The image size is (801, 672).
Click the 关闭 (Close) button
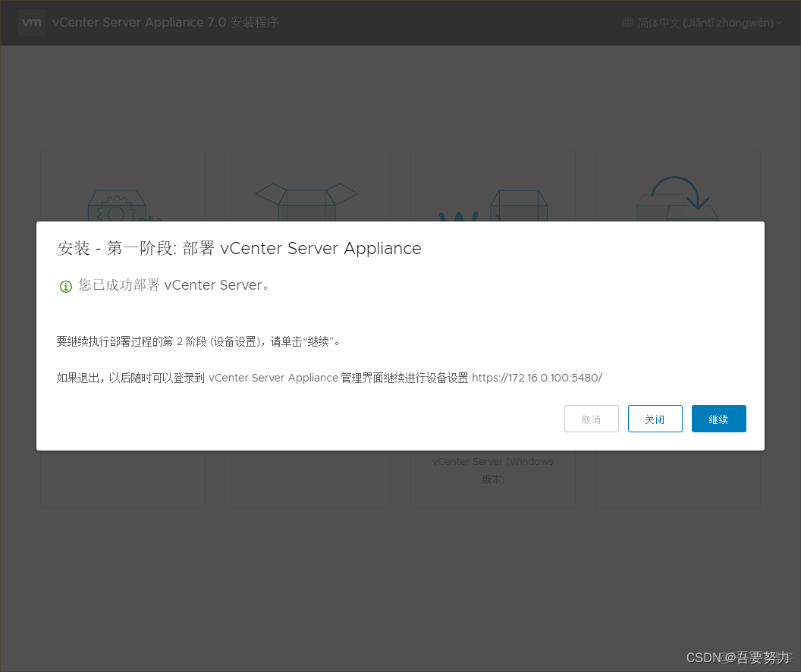pos(655,419)
